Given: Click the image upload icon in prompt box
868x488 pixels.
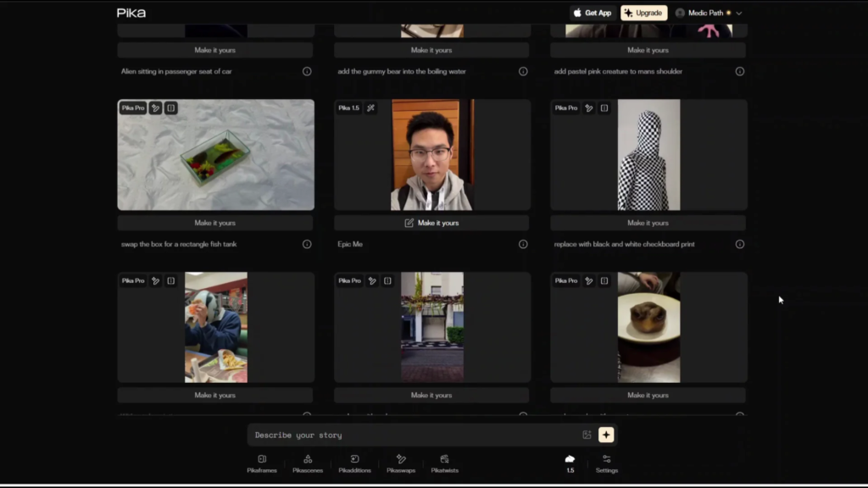Looking at the screenshot, I should point(587,435).
